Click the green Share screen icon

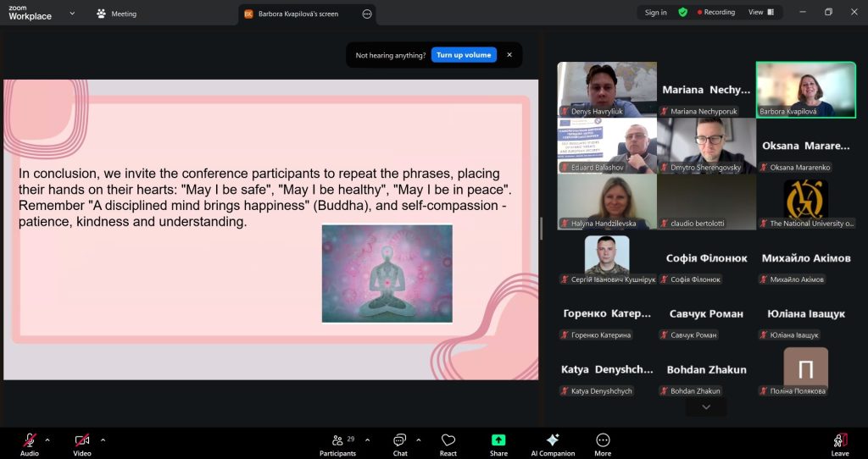498,440
